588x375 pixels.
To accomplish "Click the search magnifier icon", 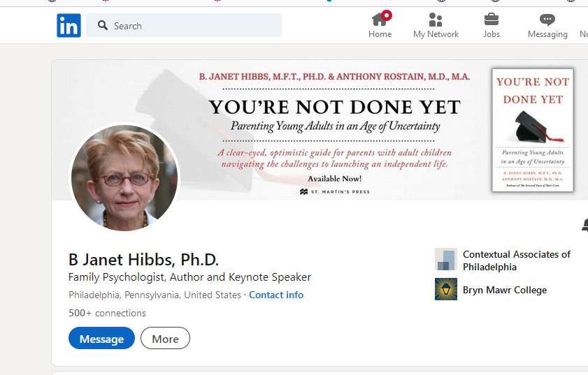I will pos(102,25).
